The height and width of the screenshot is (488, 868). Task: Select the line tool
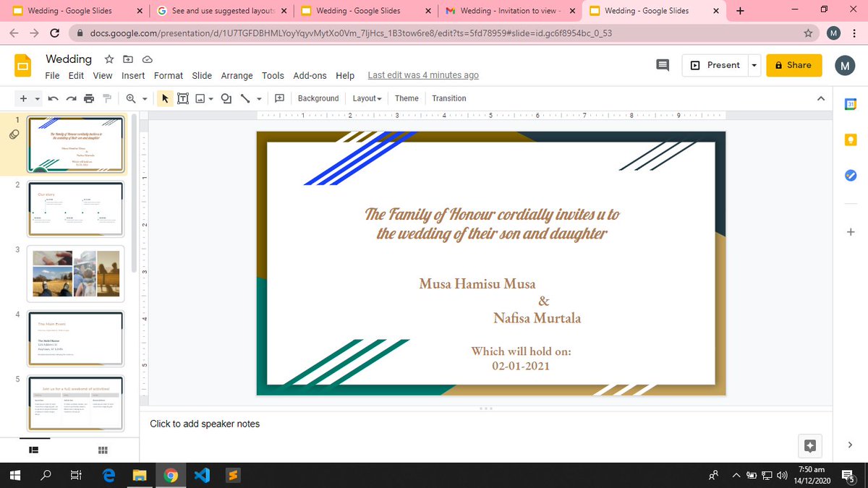click(245, 98)
